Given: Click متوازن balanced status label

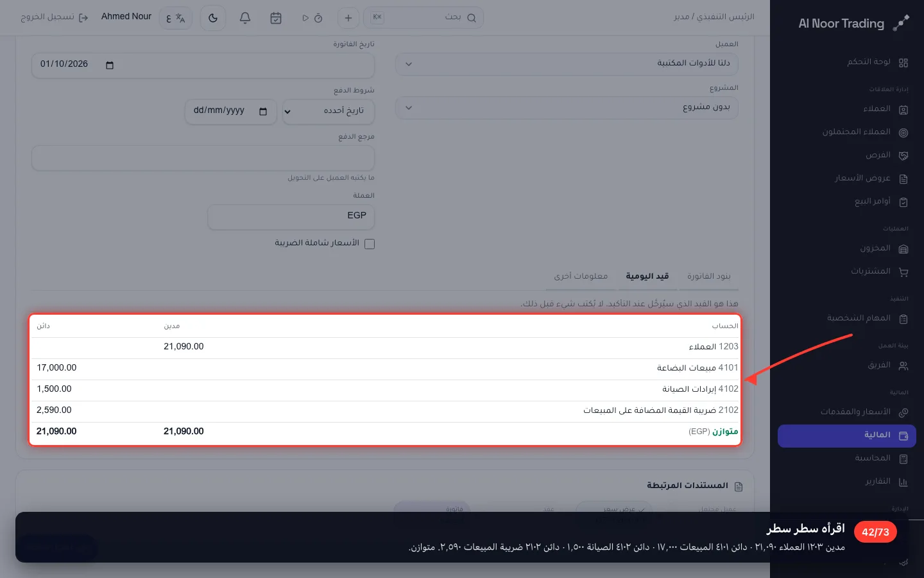Looking at the screenshot, I should (x=725, y=432).
